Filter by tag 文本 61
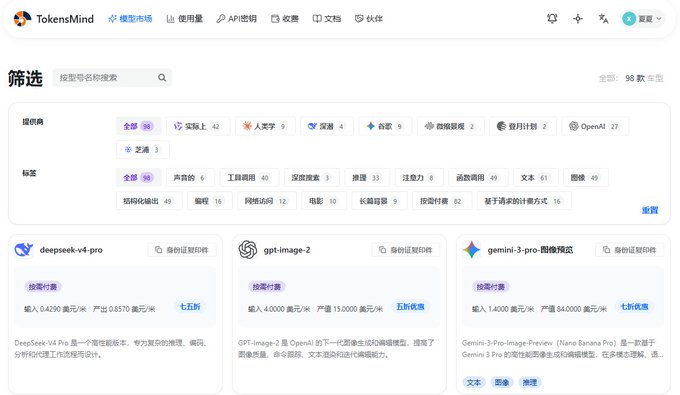The image size is (680, 395). coord(536,177)
